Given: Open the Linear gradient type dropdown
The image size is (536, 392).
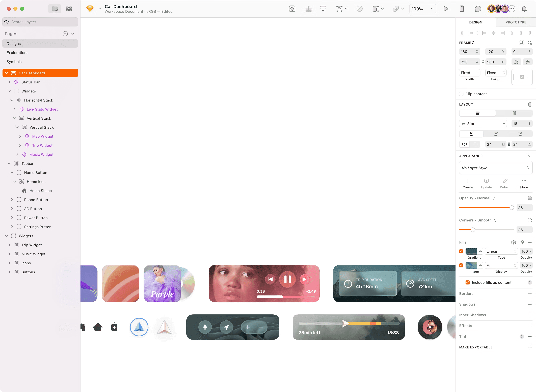Looking at the screenshot, I should pyautogui.click(x=501, y=251).
